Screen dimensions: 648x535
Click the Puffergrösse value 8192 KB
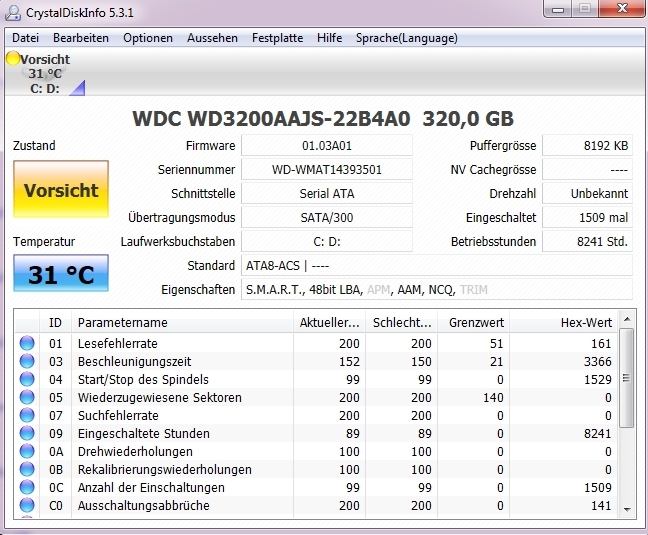click(587, 145)
